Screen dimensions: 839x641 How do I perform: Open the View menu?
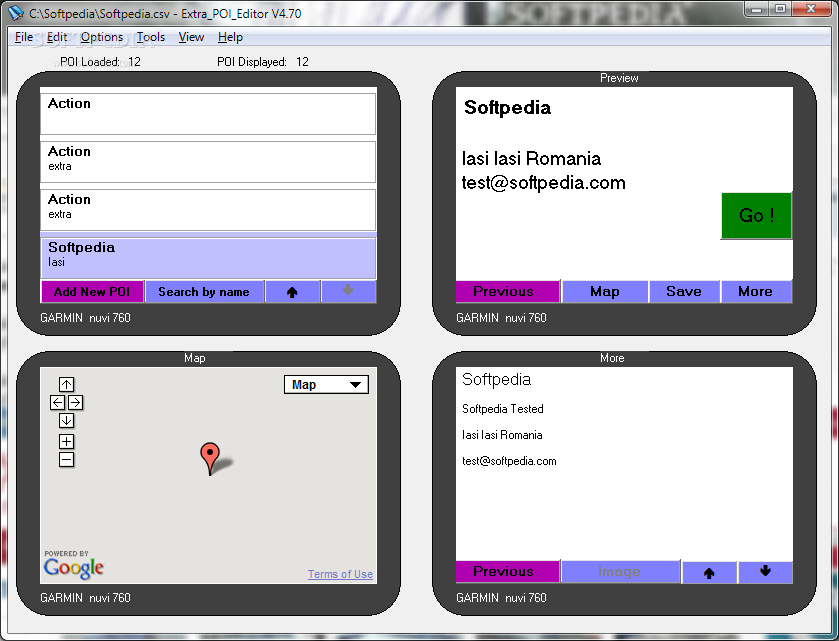click(191, 37)
